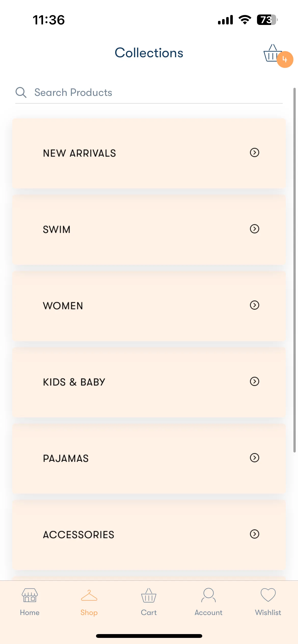Open Accessories arrow chevron
This screenshot has width=298, height=644.
[254, 534]
